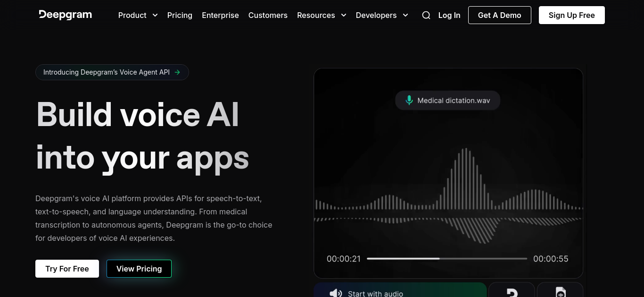Select the Start with audio tab
This screenshot has height=297, width=644.
click(400, 290)
